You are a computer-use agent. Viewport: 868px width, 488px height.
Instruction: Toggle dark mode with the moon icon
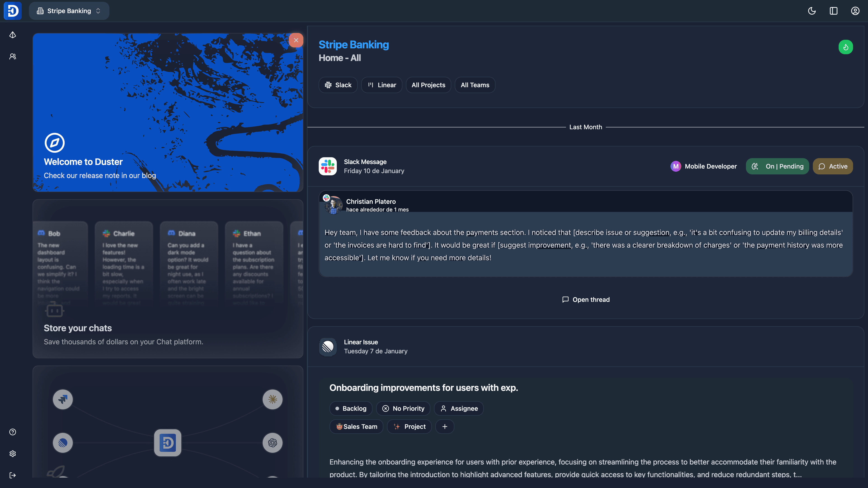[812, 11]
